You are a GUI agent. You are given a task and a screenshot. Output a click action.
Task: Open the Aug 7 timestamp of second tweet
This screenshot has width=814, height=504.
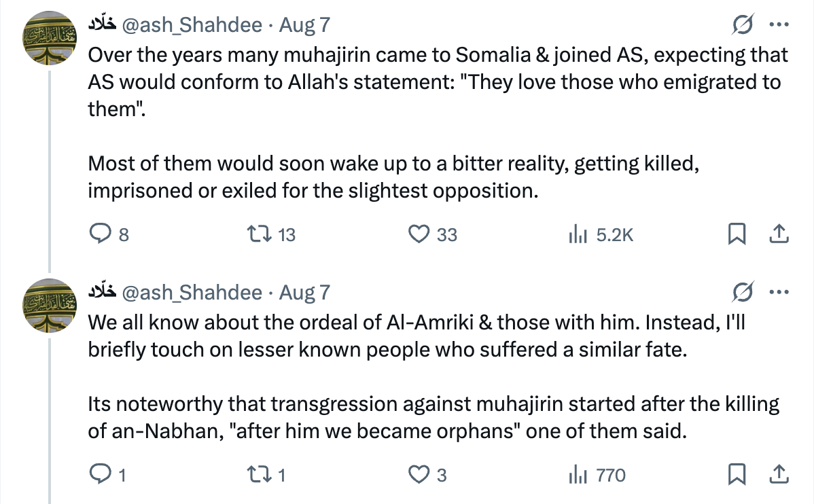304,293
